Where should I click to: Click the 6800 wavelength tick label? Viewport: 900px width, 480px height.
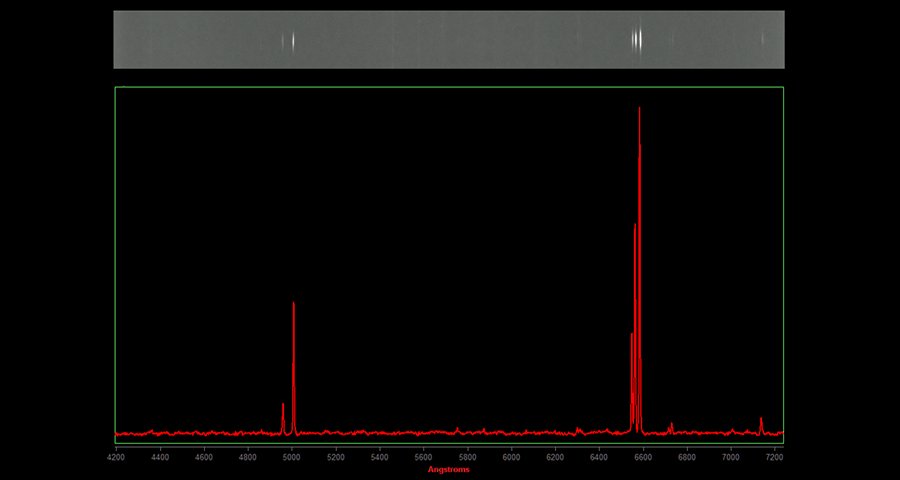pyautogui.click(x=687, y=457)
